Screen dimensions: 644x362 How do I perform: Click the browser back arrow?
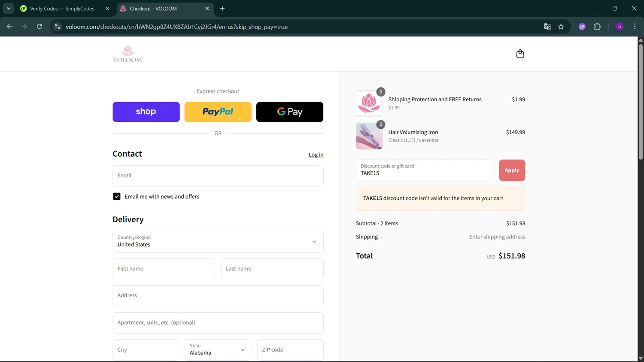(x=9, y=27)
